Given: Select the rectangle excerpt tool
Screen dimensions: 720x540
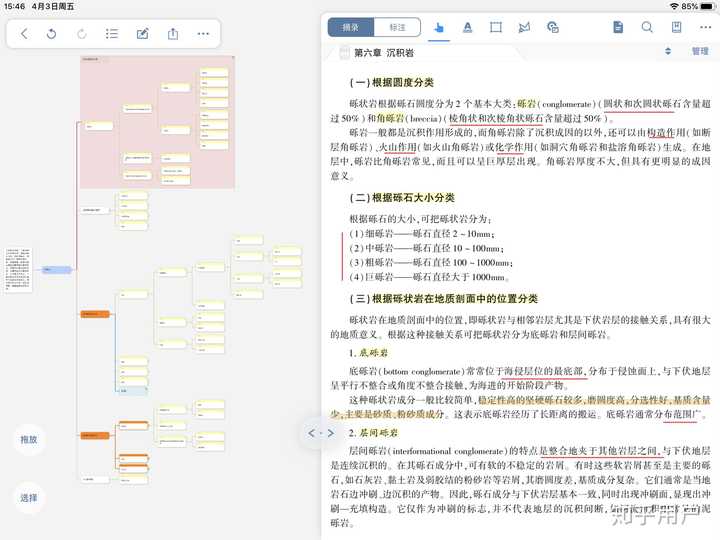Looking at the screenshot, I should pyautogui.click(x=496, y=28).
